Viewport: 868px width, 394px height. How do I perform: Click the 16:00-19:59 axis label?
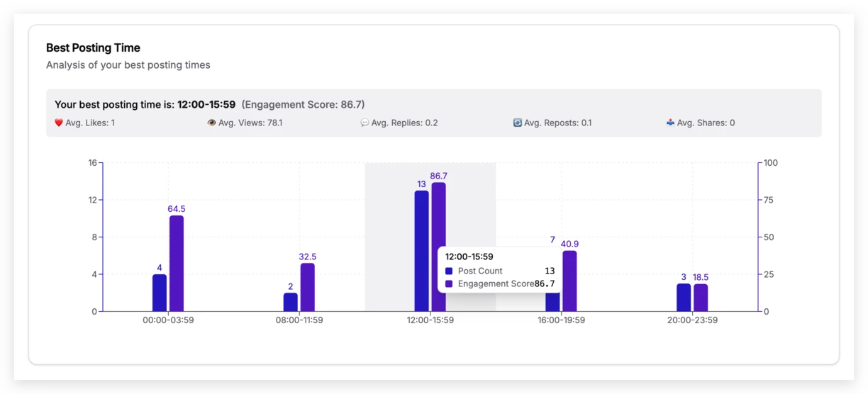[x=562, y=320]
